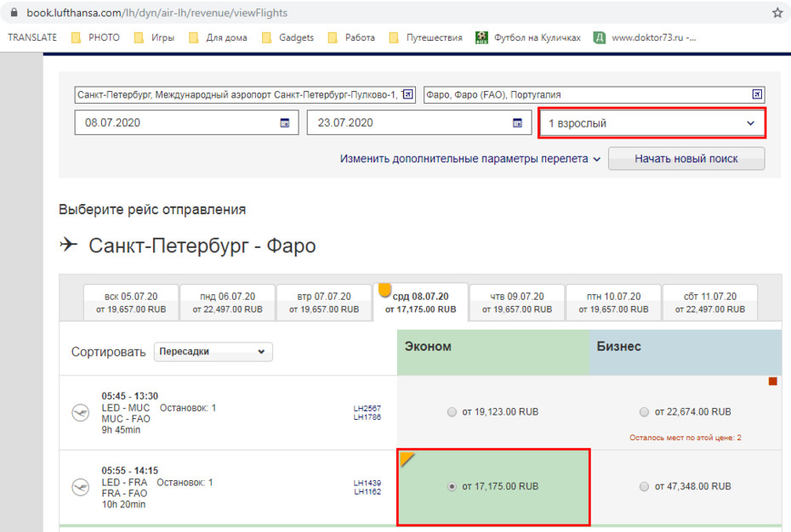This screenshot has width=791, height=532.
Task: Open calendar icon for 23.07.2020 date
Action: click(517, 122)
